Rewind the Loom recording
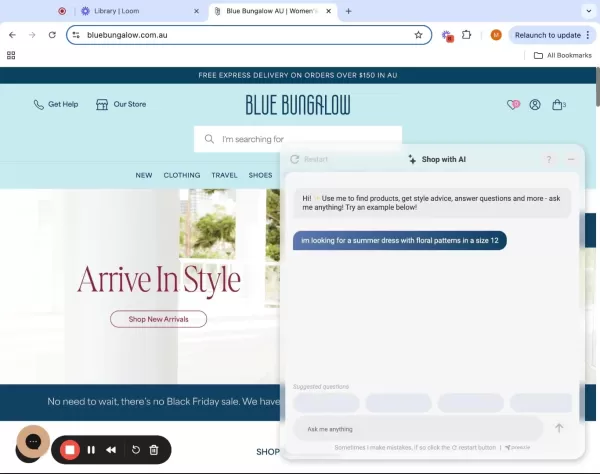Image resolution: width=600 pixels, height=474 pixels. [111, 450]
